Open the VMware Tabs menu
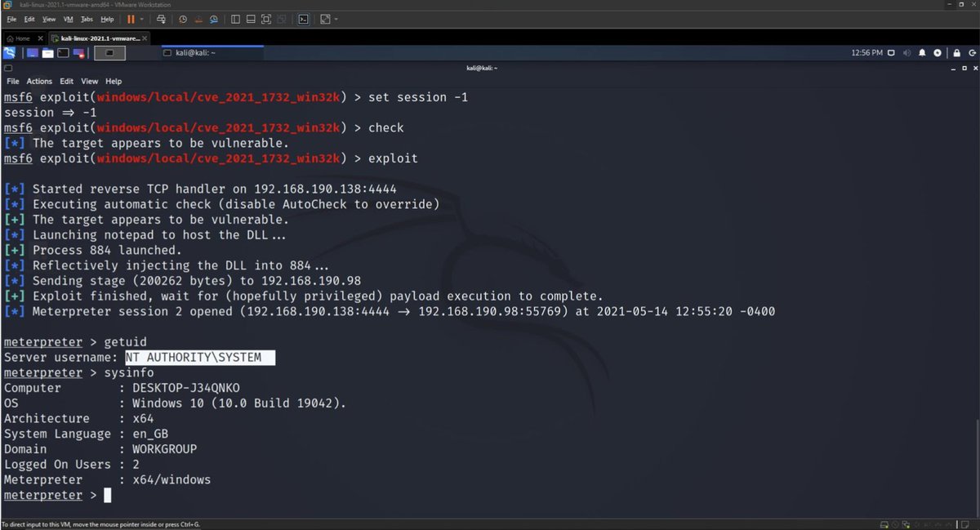Screen dimensions: 980x530 pyautogui.click(x=87, y=19)
